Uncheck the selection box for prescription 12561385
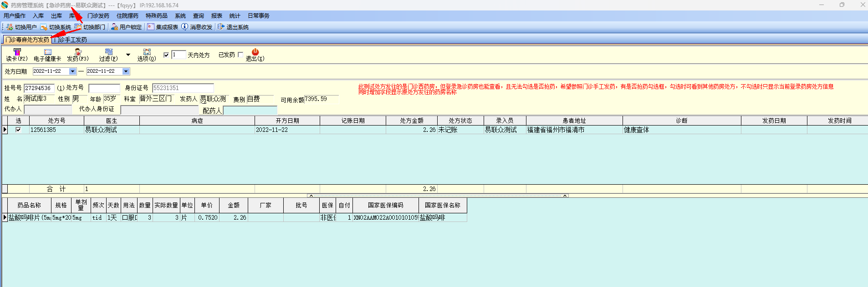868x287 pixels. point(18,130)
